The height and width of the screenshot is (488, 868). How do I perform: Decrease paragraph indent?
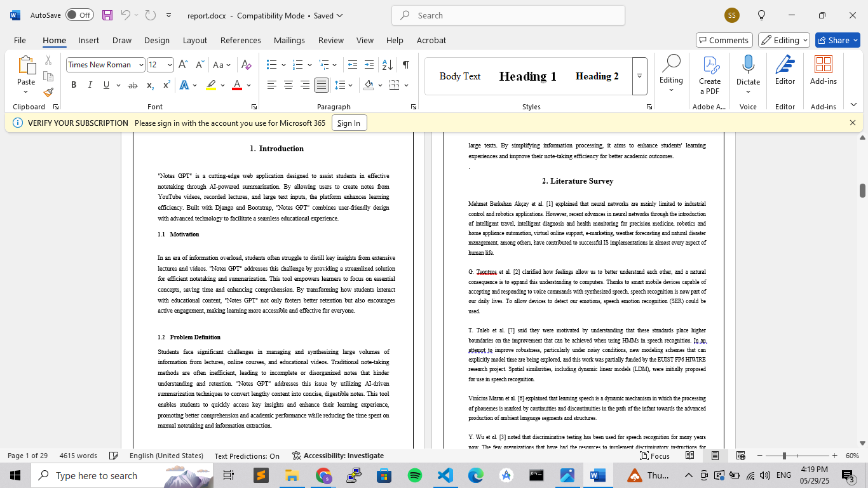(x=352, y=65)
